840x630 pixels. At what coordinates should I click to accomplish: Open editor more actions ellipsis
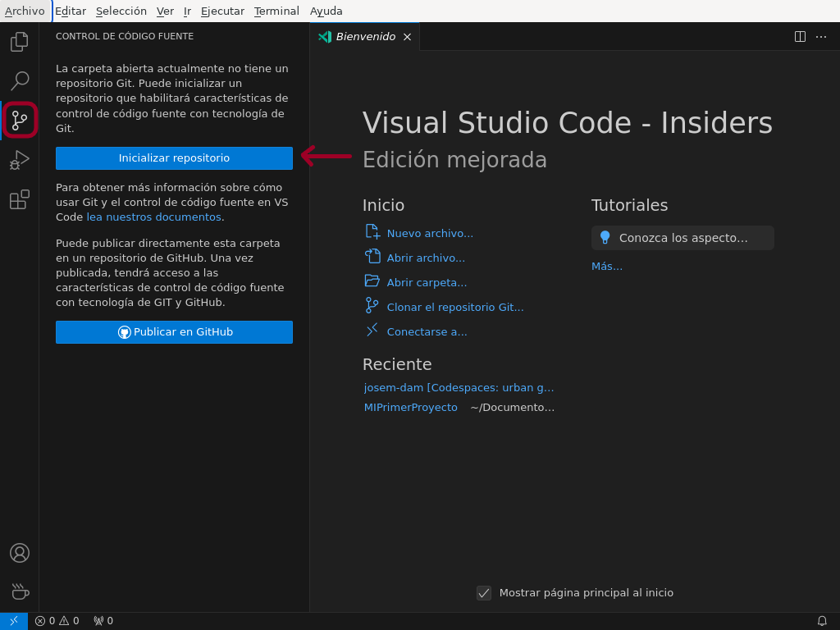pos(820,36)
